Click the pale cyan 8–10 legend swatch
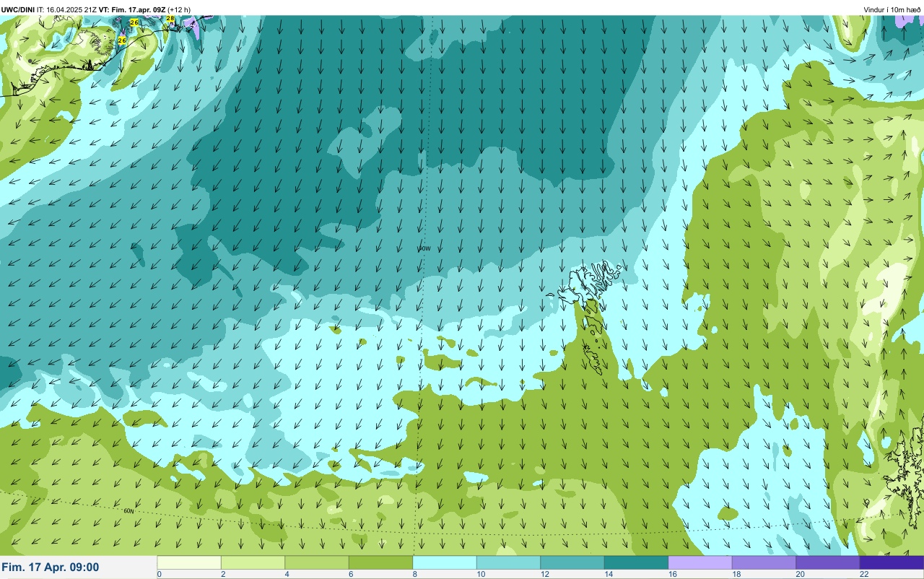The height and width of the screenshot is (579, 924). click(x=445, y=562)
